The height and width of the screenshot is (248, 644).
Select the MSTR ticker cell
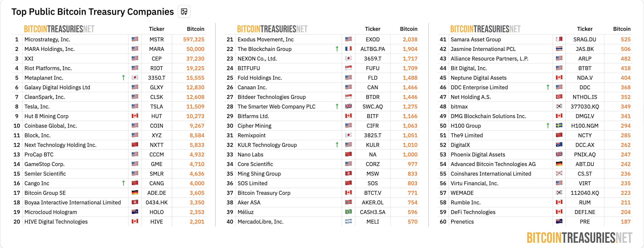[x=156, y=40]
